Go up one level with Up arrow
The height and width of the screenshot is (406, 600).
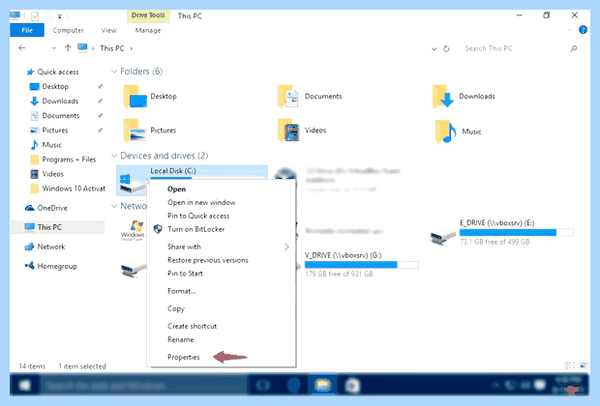click(68, 48)
